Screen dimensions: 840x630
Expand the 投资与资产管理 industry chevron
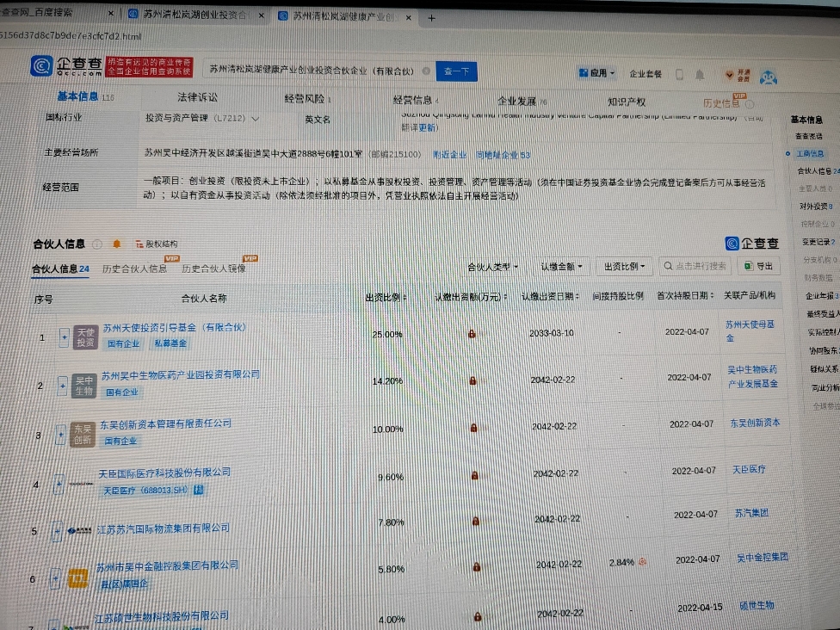tap(256, 119)
